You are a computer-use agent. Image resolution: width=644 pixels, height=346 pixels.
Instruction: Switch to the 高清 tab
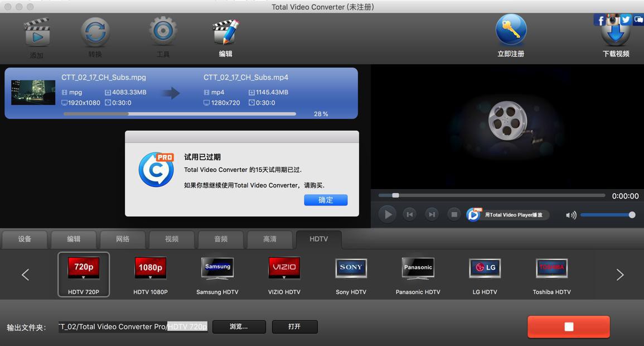pyautogui.click(x=269, y=239)
